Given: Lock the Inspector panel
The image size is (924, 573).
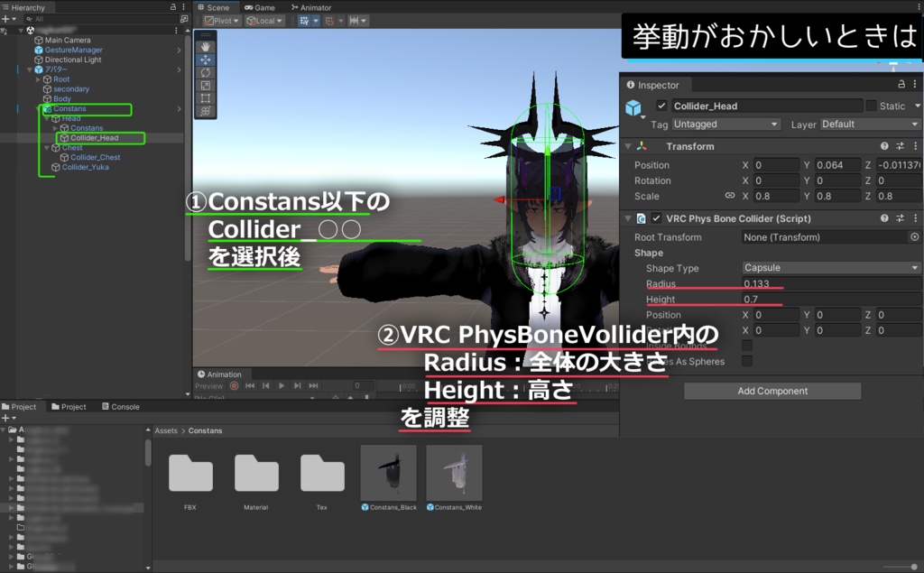Looking at the screenshot, I should tap(901, 84).
